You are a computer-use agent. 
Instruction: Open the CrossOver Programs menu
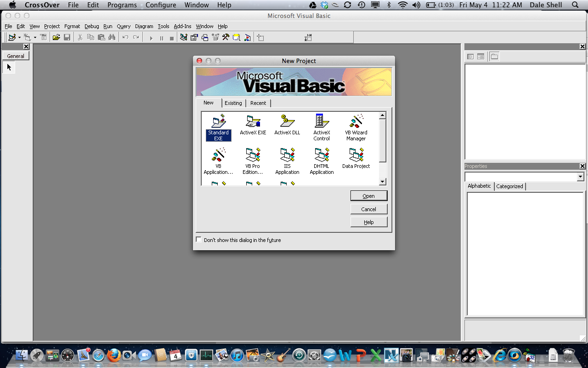point(122,5)
